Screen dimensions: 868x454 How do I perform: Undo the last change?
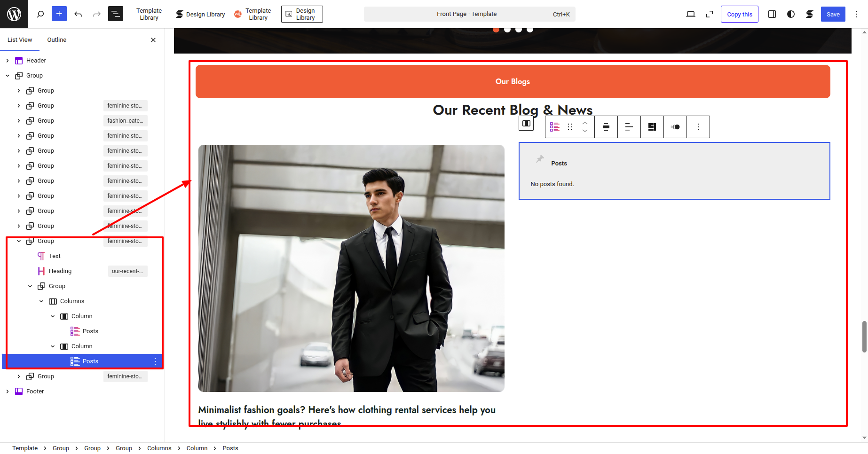pyautogui.click(x=78, y=14)
